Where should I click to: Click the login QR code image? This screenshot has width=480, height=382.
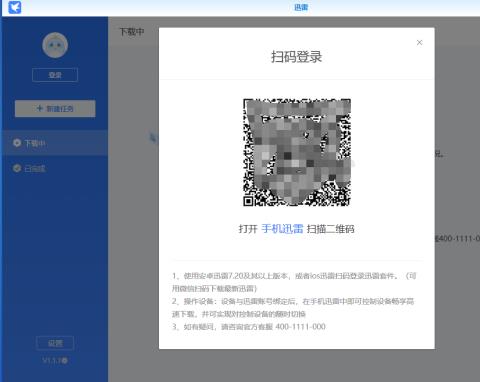click(x=297, y=152)
